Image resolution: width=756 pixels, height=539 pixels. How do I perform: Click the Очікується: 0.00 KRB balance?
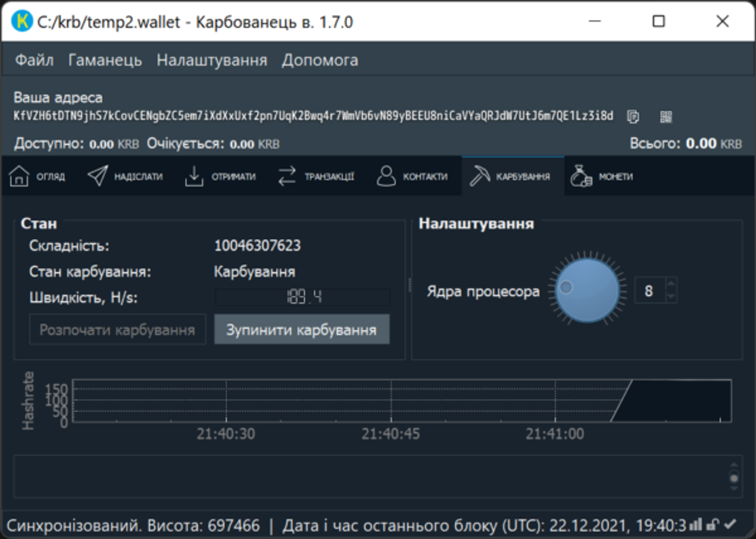pyautogui.click(x=213, y=144)
